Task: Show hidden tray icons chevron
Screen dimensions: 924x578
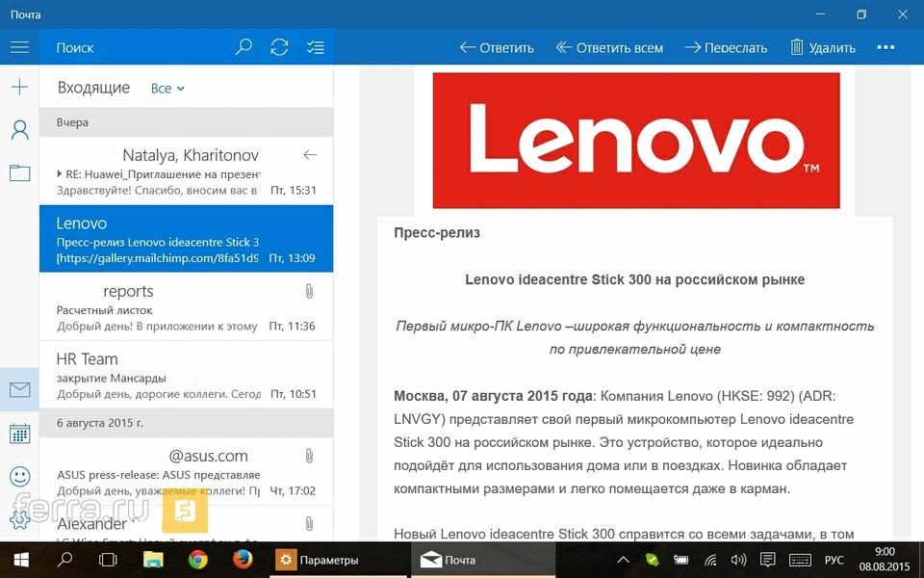Action: tap(623, 560)
